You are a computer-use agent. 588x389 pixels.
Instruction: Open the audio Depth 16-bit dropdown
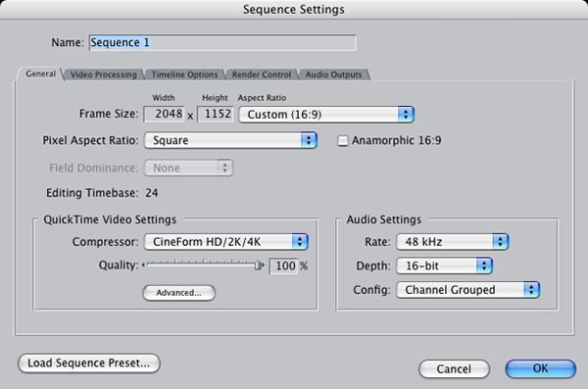(444, 266)
